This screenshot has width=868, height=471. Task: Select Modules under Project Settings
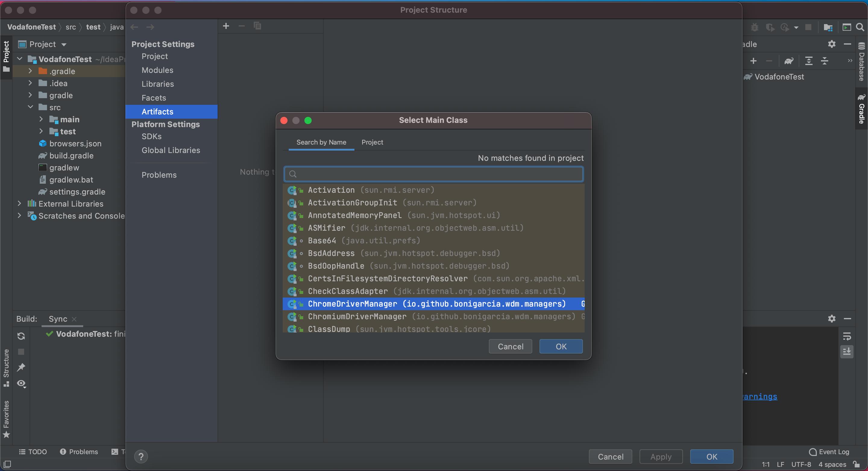157,70
